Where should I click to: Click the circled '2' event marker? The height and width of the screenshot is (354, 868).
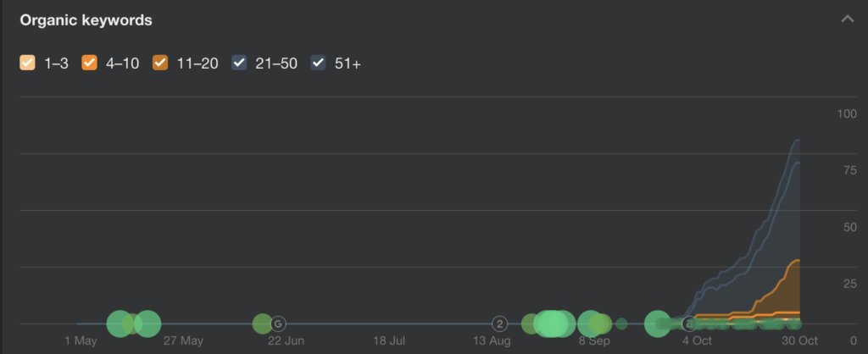click(499, 324)
